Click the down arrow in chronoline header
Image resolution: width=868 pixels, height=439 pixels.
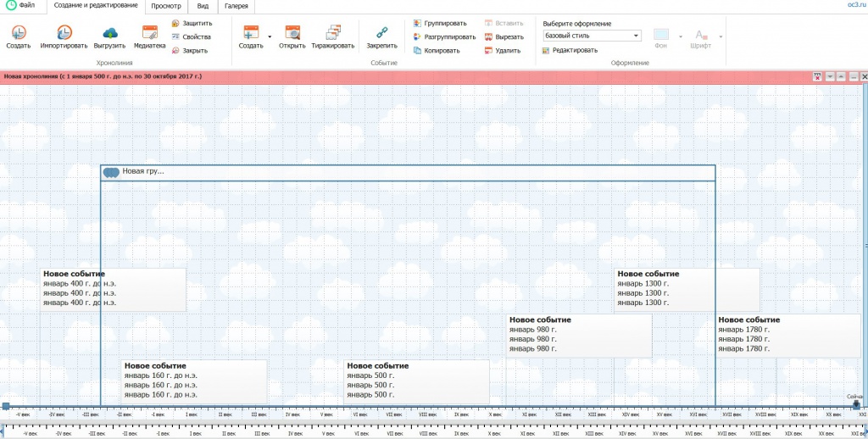(x=830, y=76)
